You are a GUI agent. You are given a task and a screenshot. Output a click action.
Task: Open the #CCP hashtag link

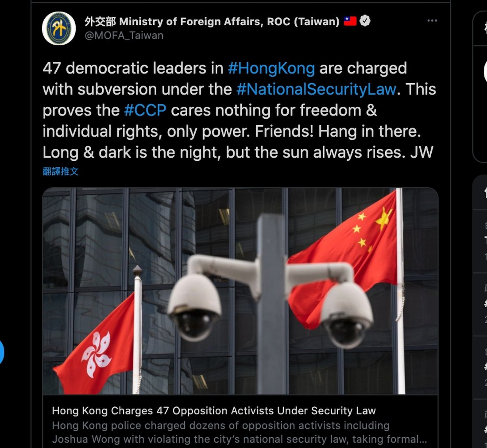tap(145, 111)
